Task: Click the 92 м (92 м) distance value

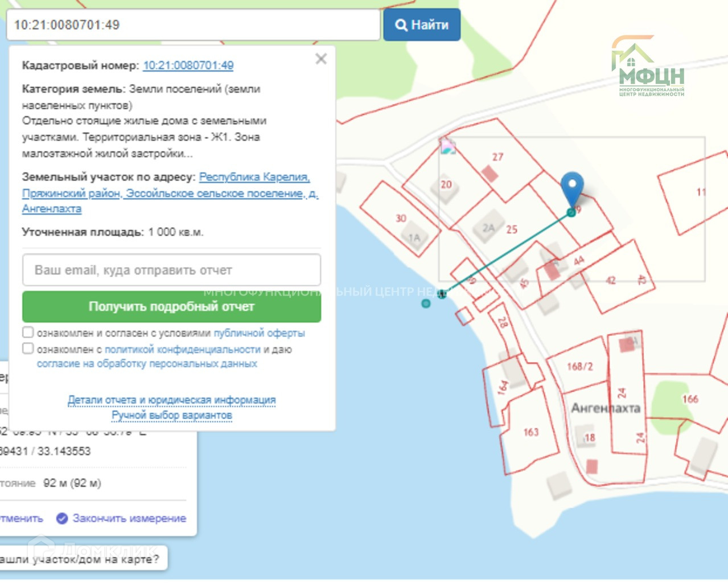Action: tap(72, 483)
